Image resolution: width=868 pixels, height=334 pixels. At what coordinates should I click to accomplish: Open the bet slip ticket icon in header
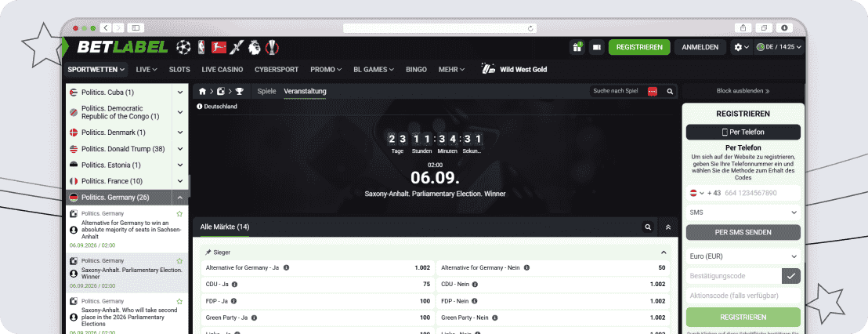pos(596,47)
